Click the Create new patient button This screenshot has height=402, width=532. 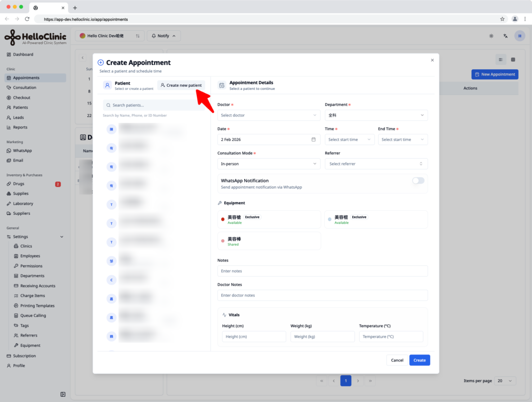coord(181,85)
